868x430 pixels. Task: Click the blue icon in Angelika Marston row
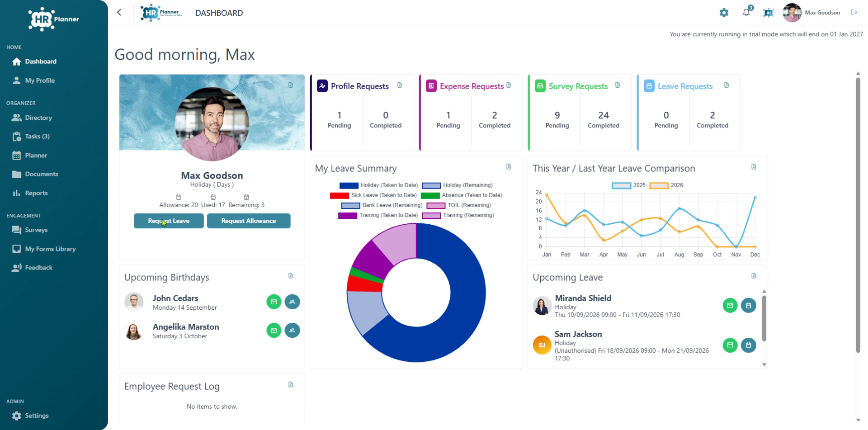tap(292, 331)
